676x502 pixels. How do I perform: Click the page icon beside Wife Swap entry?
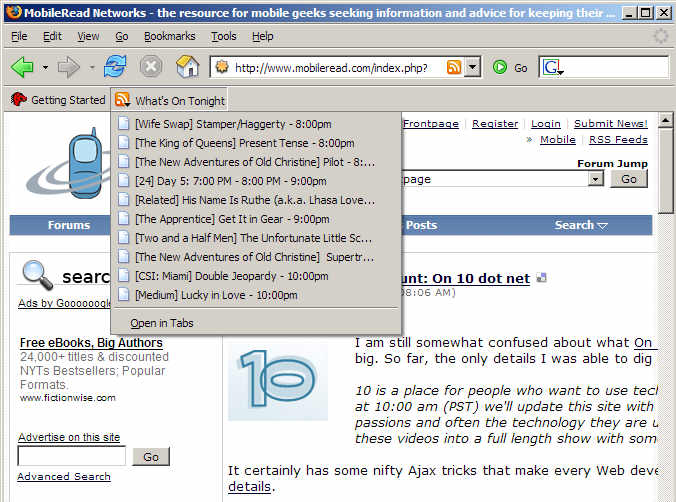point(124,124)
